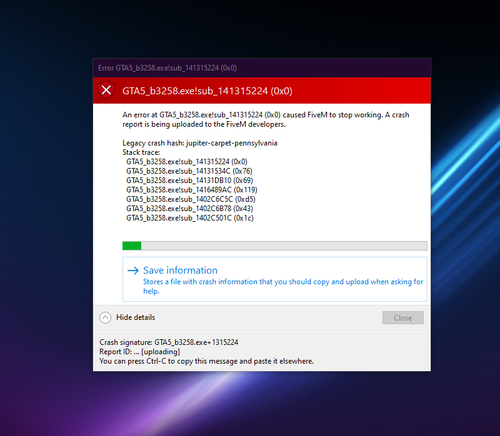Image resolution: width=500 pixels, height=436 pixels.
Task: Click the red shield error icon
Action: coord(106,90)
